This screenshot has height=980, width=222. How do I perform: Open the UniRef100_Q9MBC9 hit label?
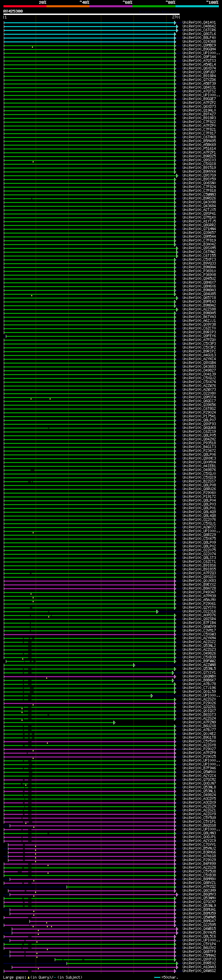[x=199, y=45]
